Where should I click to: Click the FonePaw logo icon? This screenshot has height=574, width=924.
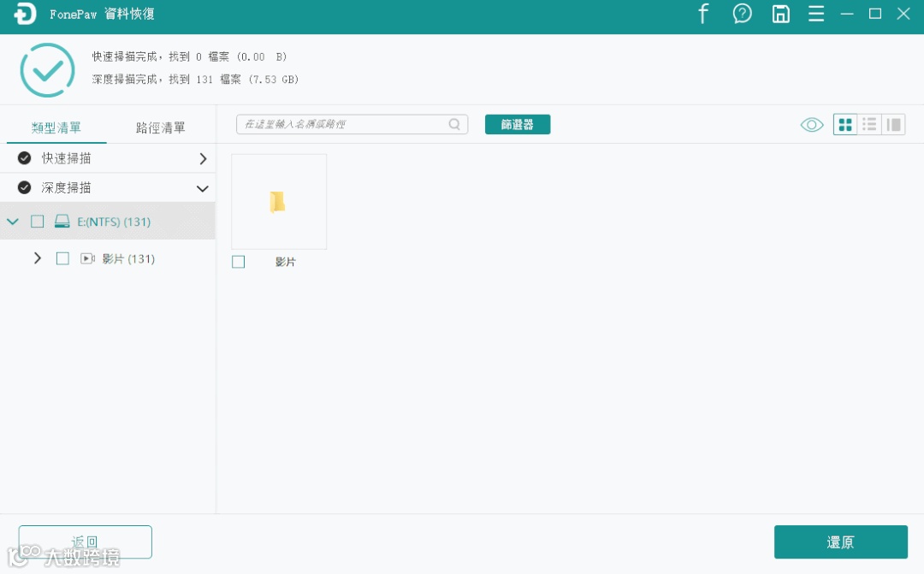pos(25,14)
